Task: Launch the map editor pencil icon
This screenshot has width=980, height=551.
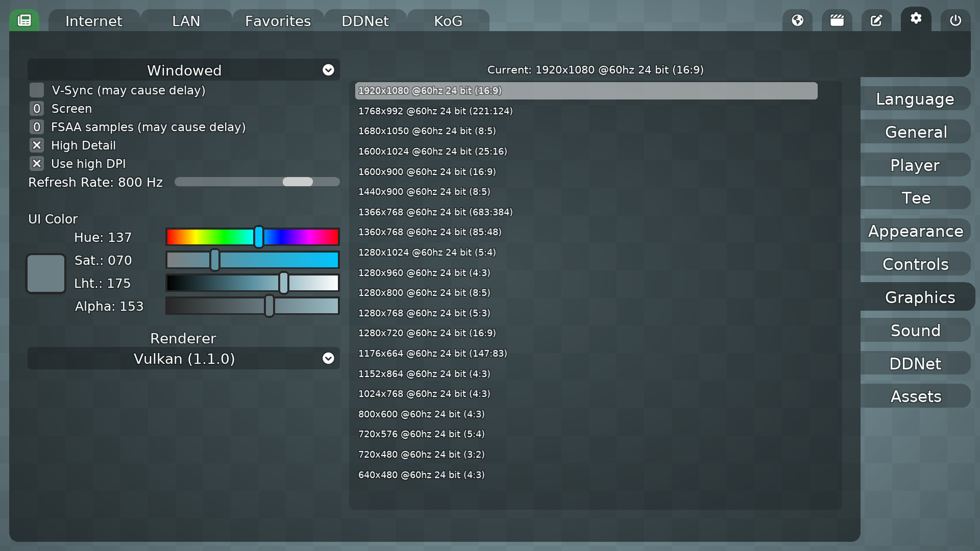Action: click(876, 20)
